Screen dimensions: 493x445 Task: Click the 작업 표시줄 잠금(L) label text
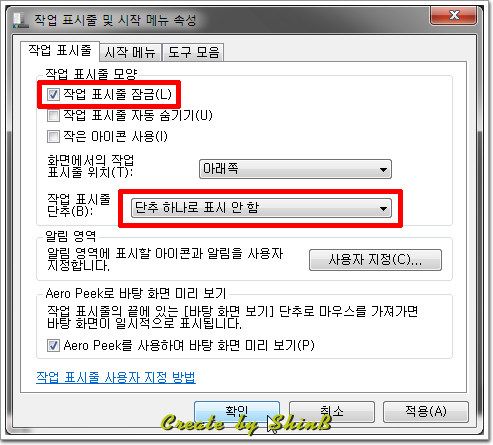pyautogui.click(x=117, y=94)
